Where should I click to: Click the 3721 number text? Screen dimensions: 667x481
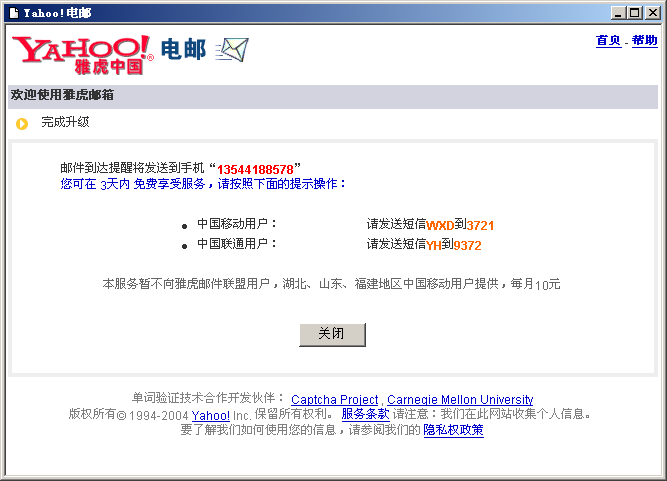point(480,225)
